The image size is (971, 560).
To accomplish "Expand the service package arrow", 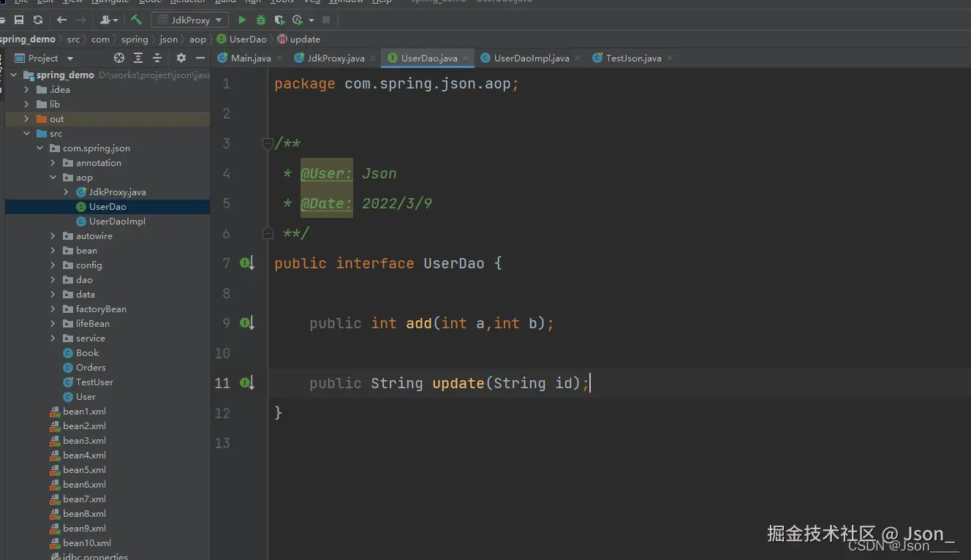I will [53, 338].
